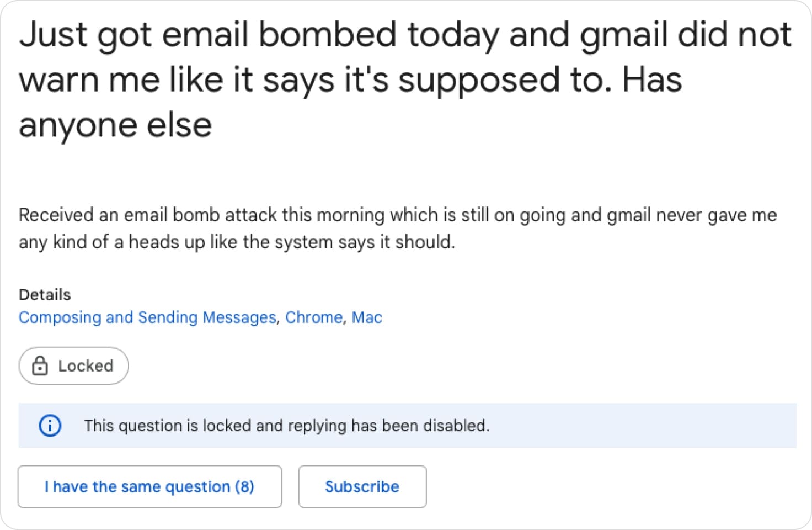Click the locked question notice banner
Image resolution: width=812 pixels, height=530 pixels.
(x=406, y=426)
